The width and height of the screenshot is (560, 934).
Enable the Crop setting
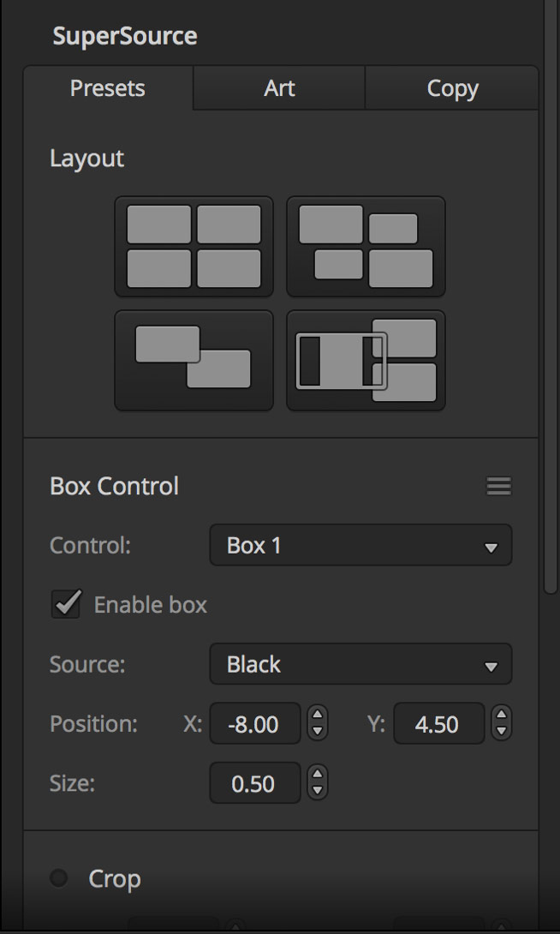pyautogui.click(x=58, y=877)
